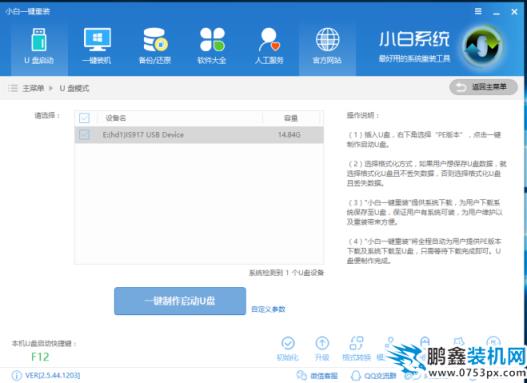Click the 主菜单 breadcrumb link
This screenshot has height=383, width=527.
pyautogui.click(x=33, y=88)
